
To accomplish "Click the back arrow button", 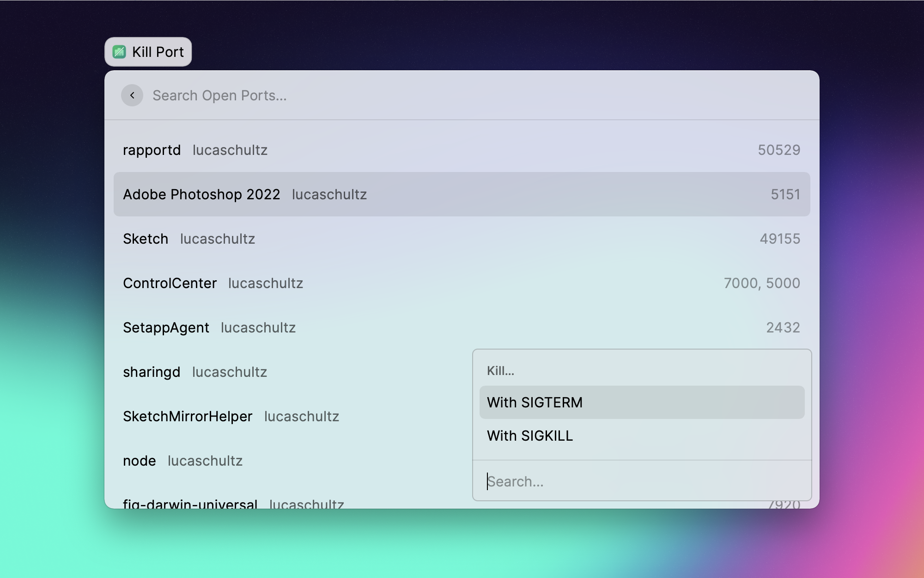I will click(x=132, y=95).
